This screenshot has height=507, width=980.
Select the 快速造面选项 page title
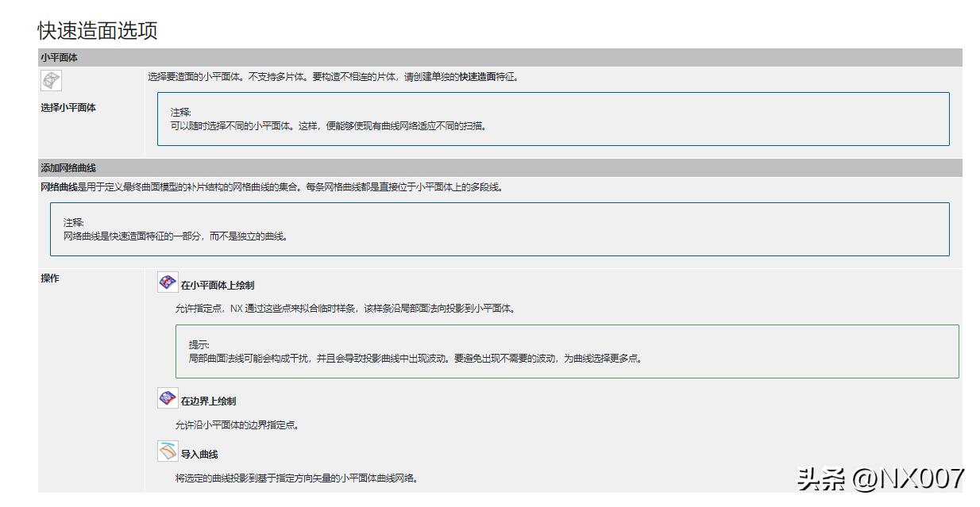95,29
